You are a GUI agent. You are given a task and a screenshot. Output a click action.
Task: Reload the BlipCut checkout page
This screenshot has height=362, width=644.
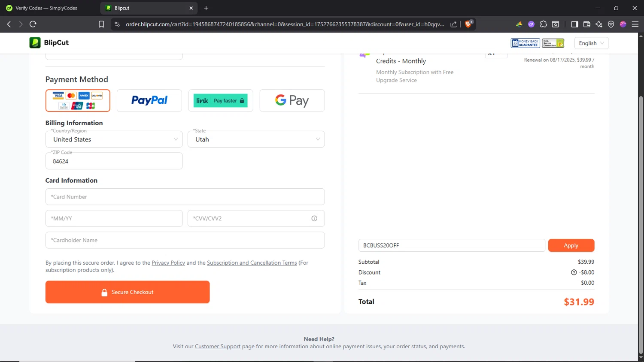click(x=33, y=24)
